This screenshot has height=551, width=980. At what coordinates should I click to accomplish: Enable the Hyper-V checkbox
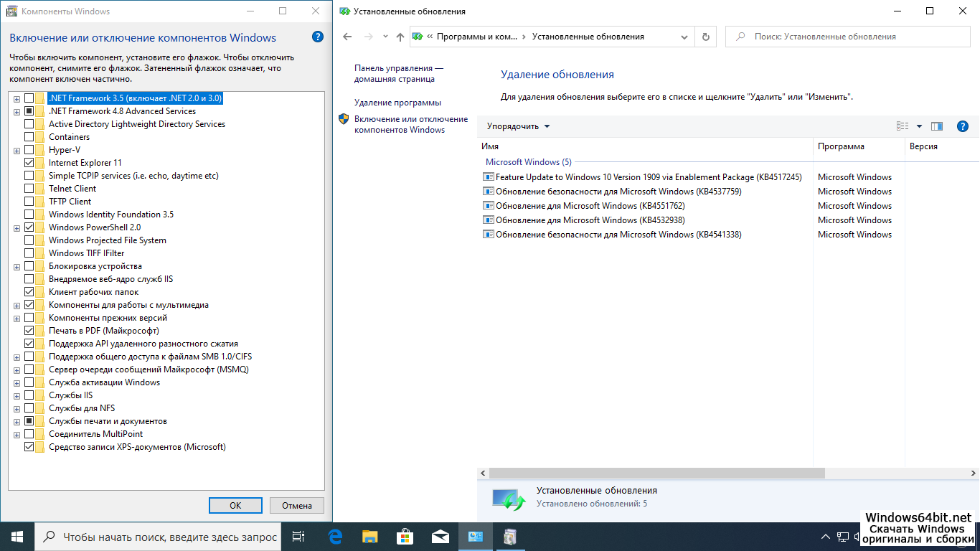click(29, 150)
